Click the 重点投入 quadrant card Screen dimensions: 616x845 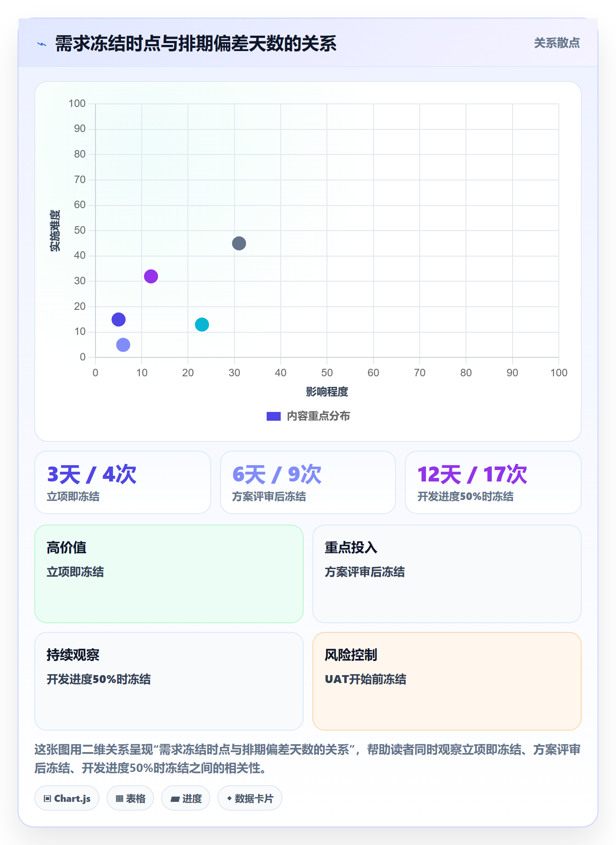[x=447, y=574]
